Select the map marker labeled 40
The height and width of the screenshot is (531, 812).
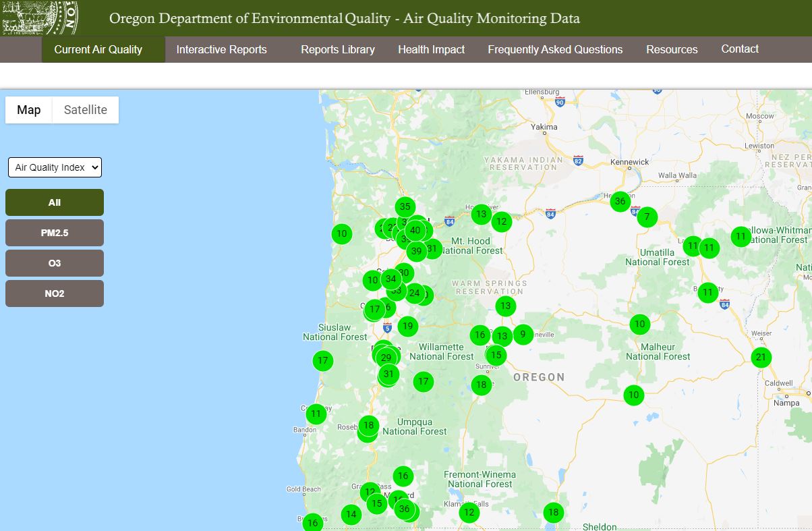pyautogui.click(x=415, y=230)
